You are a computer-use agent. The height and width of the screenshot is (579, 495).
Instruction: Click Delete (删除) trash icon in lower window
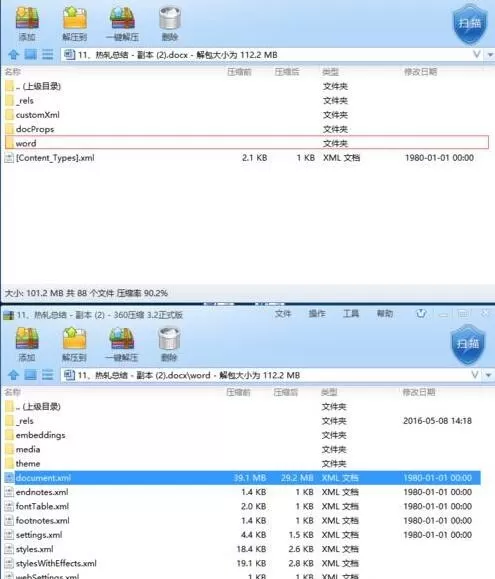[169, 343]
